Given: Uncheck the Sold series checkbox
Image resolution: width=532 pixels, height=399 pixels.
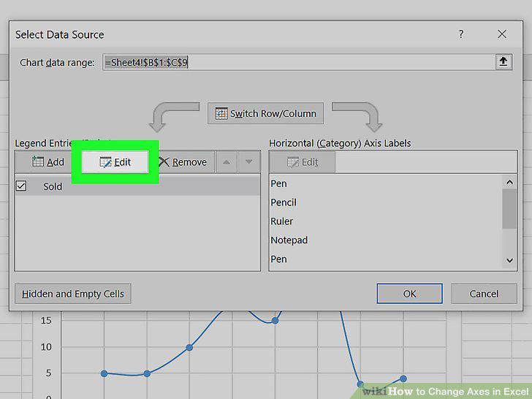Looking at the screenshot, I should 21,186.
